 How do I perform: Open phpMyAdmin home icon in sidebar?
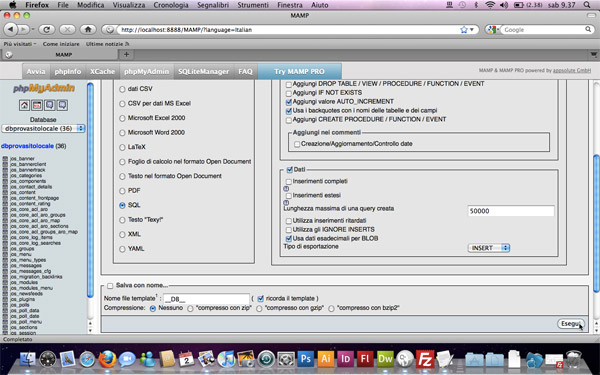tap(24, 105)
